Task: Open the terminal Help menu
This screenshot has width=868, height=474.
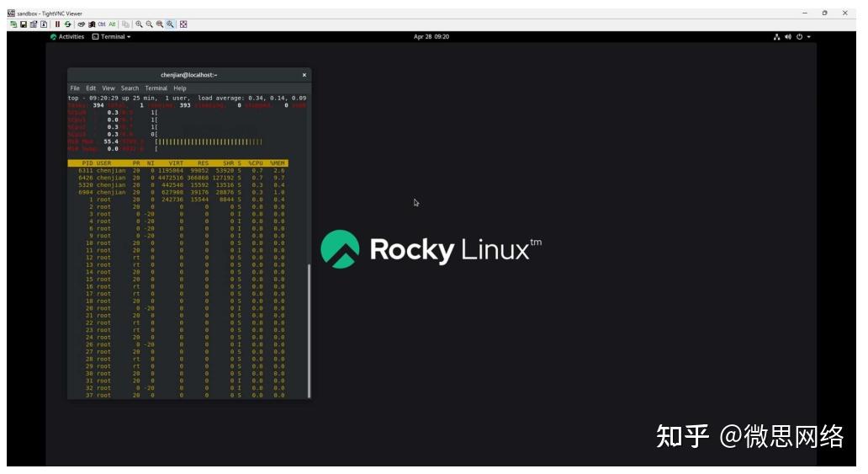Action: tap(180, 88)
